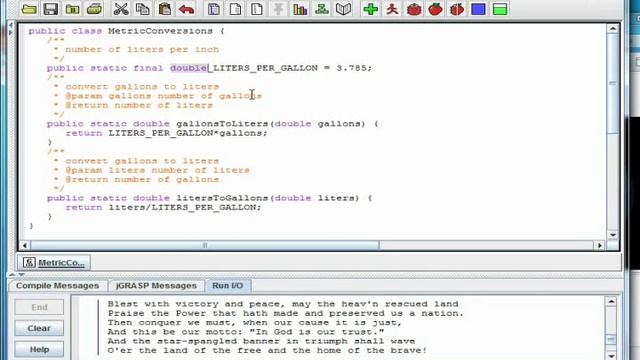Switch to the Compile Messages tab
640x360 pixels.
[58, 286]
